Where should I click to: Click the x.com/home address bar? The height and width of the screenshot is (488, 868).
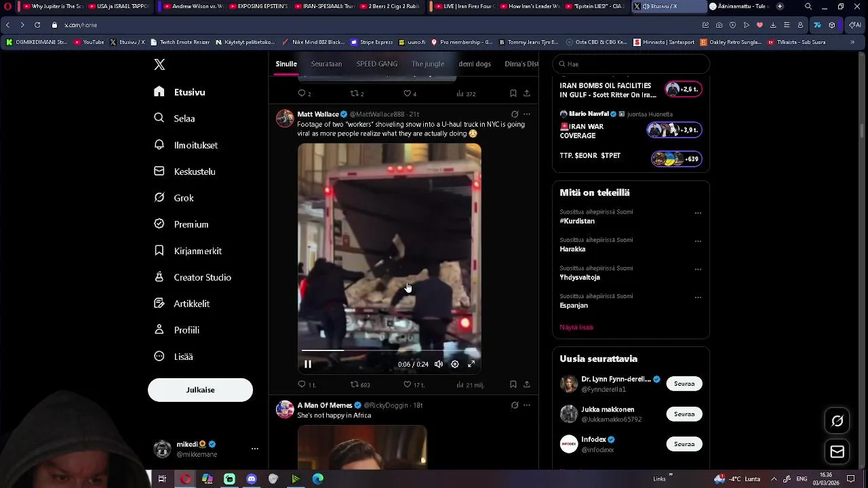(81, 25)
